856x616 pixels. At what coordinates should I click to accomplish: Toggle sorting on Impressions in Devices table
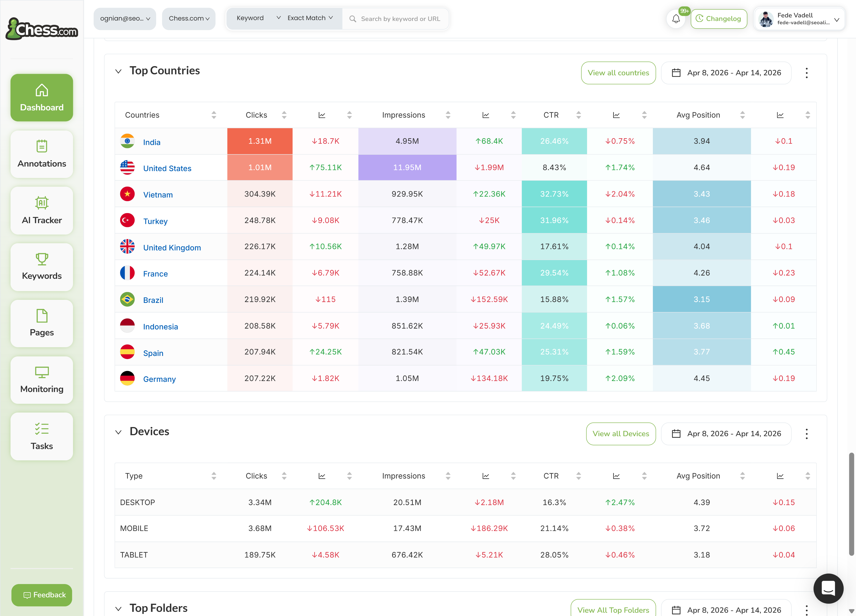(x=448, y=476)
